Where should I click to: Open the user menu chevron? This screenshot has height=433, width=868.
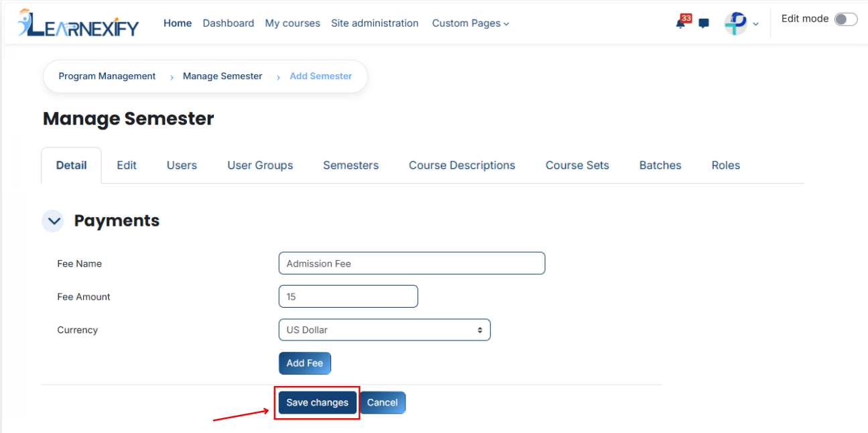(756, 24)
